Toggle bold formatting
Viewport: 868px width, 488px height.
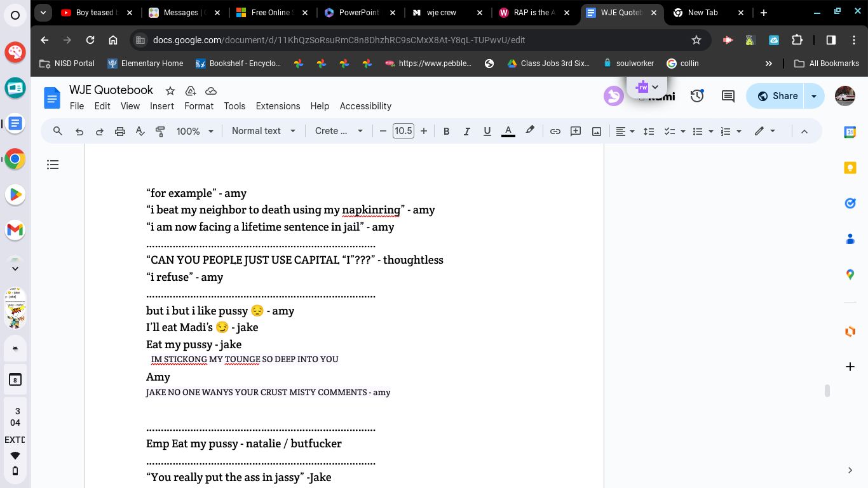pyautogui.click(x=446, y=132)
